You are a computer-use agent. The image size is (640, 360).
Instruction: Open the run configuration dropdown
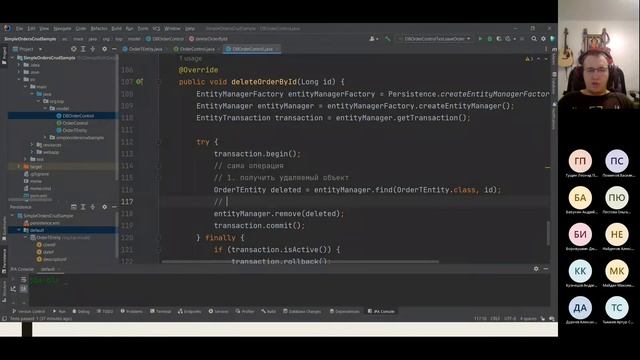tap(435, 39)
